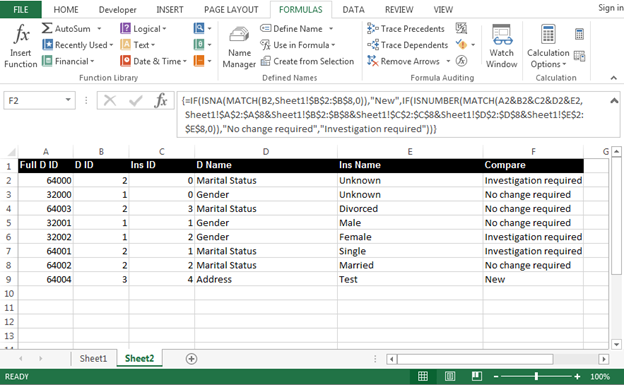This screenshot has width=624, height=385.
Task: Click the 100% zoom level
Action: 600,376
